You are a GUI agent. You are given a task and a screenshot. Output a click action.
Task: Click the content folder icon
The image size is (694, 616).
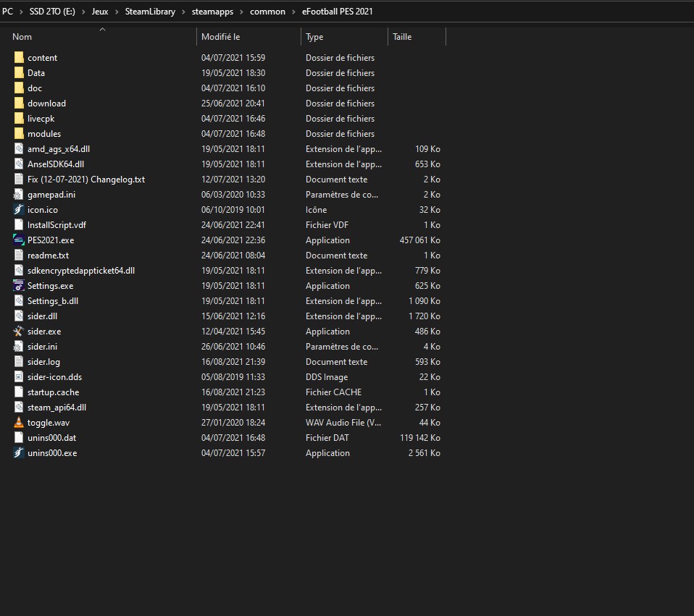19,57
